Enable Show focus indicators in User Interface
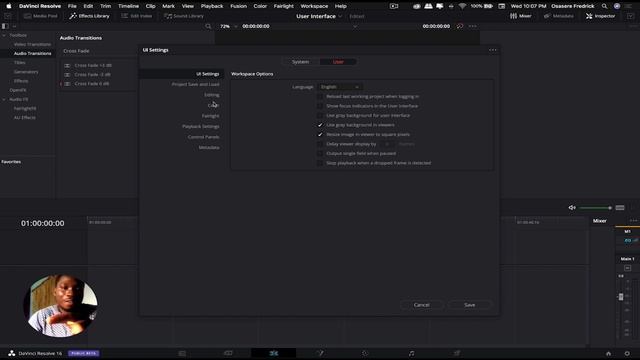 [320, 106]
